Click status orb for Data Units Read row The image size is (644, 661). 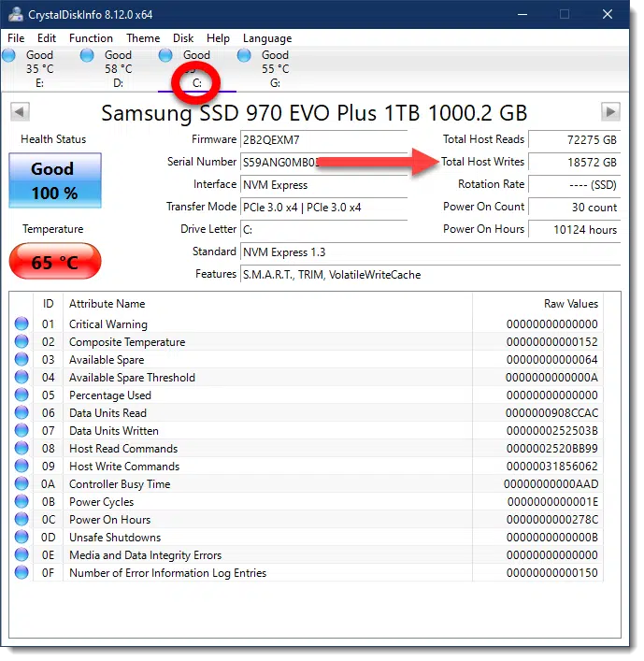point(21,412)
